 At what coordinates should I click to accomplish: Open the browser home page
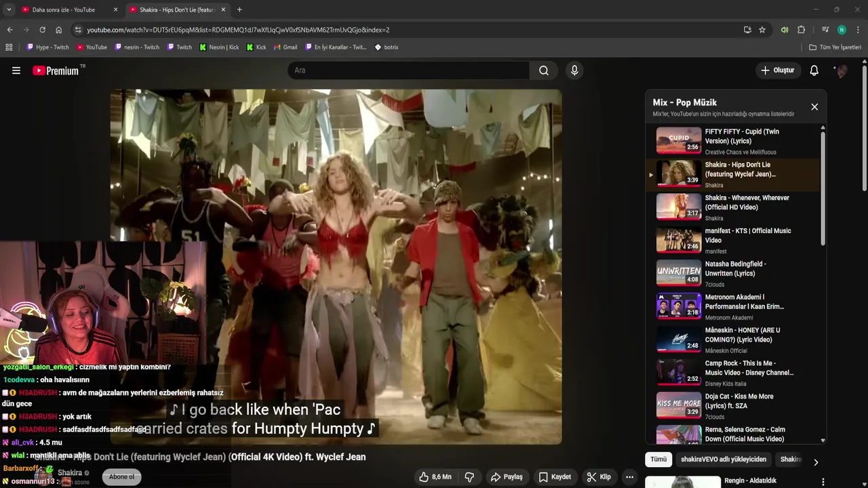(x=59, y=30)
